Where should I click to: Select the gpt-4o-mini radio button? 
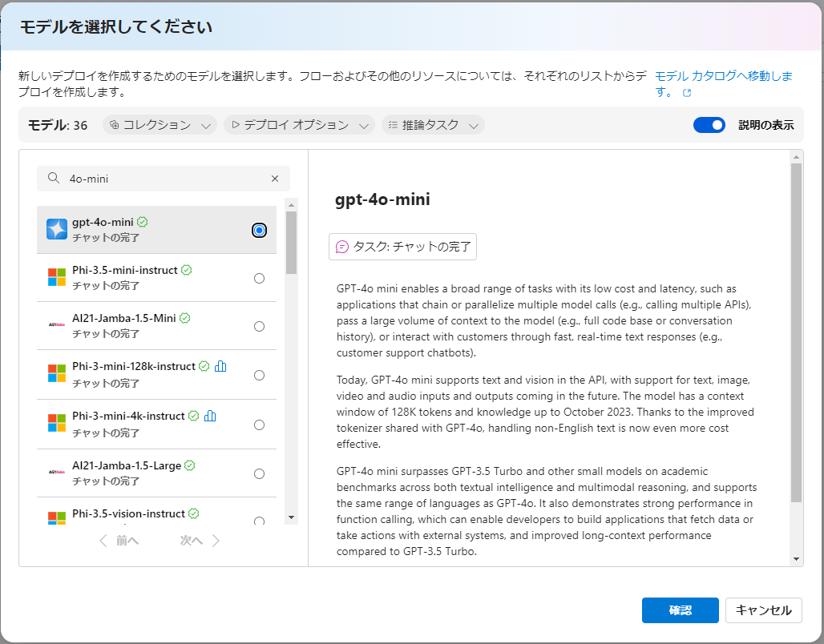[x=259, y=230]
